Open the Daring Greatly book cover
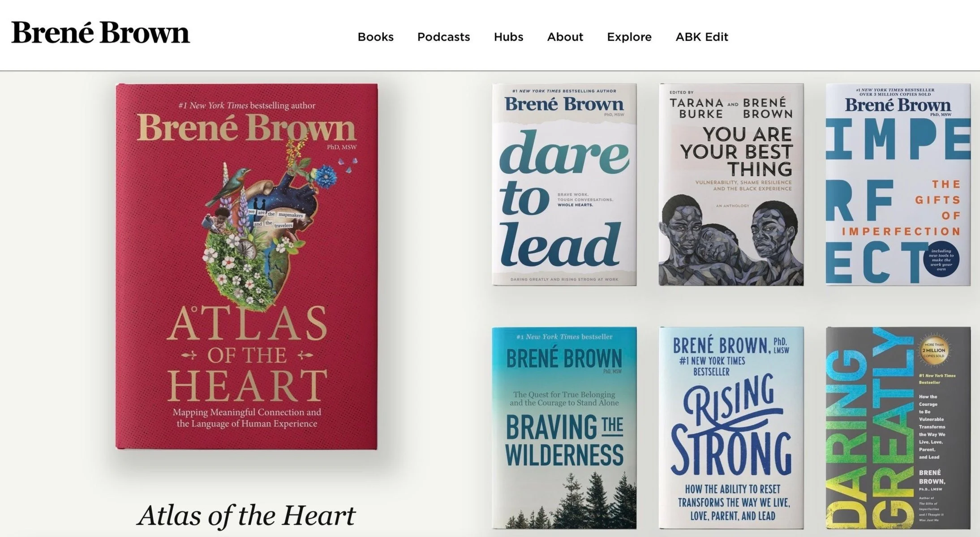980x537 pixels. pyautogui.click(x=898, y=428)
